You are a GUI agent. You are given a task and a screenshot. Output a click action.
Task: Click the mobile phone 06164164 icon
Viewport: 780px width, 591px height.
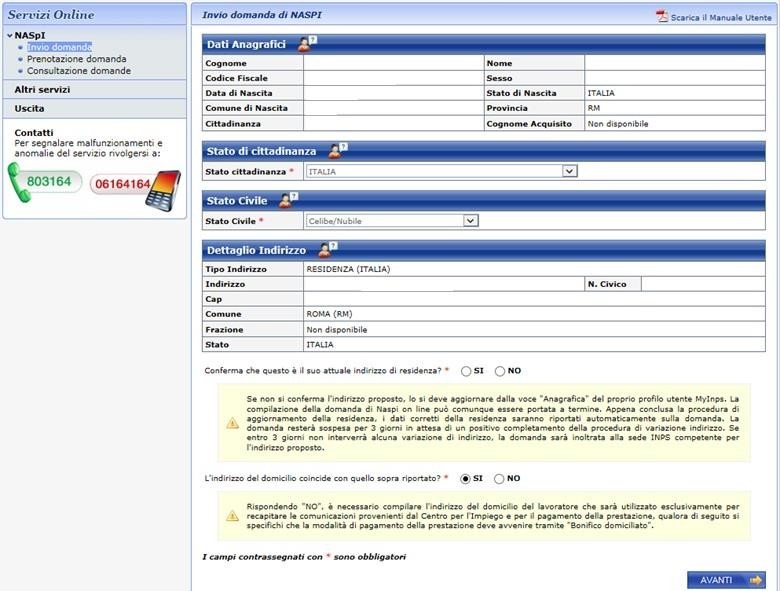(160, 187)
